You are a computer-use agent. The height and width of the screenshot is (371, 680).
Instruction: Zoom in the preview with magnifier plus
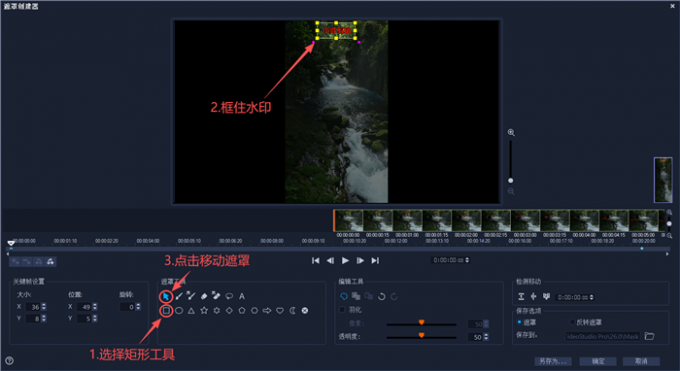(511, 132)
